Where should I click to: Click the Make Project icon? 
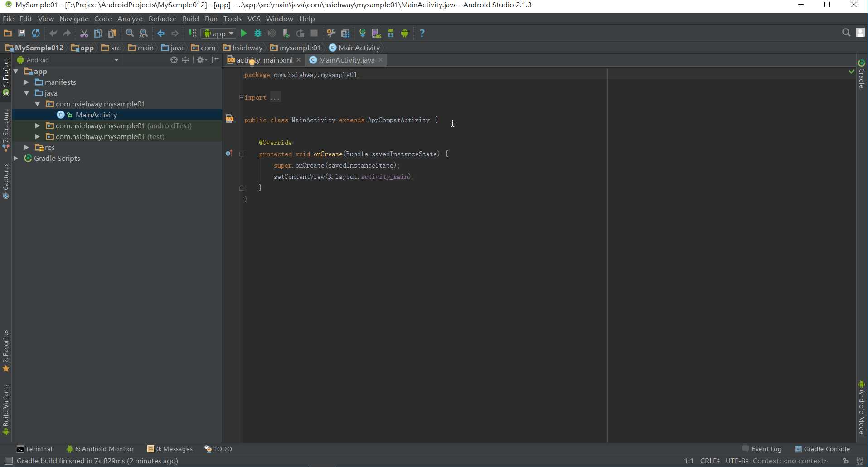click(193, 33)
